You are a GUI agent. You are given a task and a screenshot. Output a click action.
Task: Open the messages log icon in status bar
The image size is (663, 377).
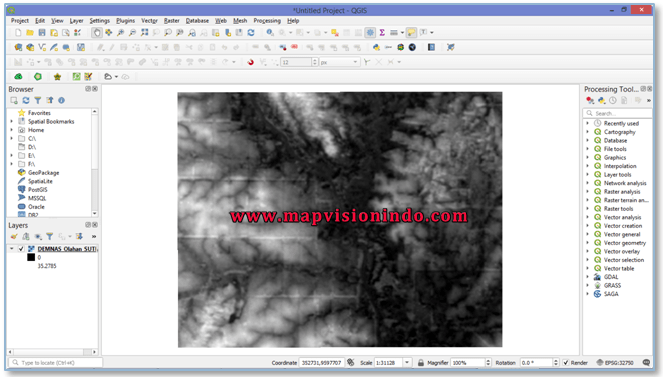point(646,363)
